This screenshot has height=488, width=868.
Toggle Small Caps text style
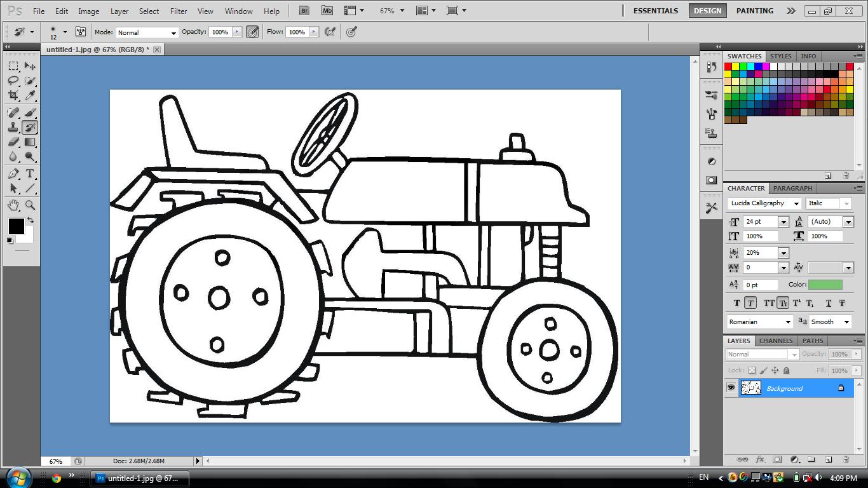783,303
